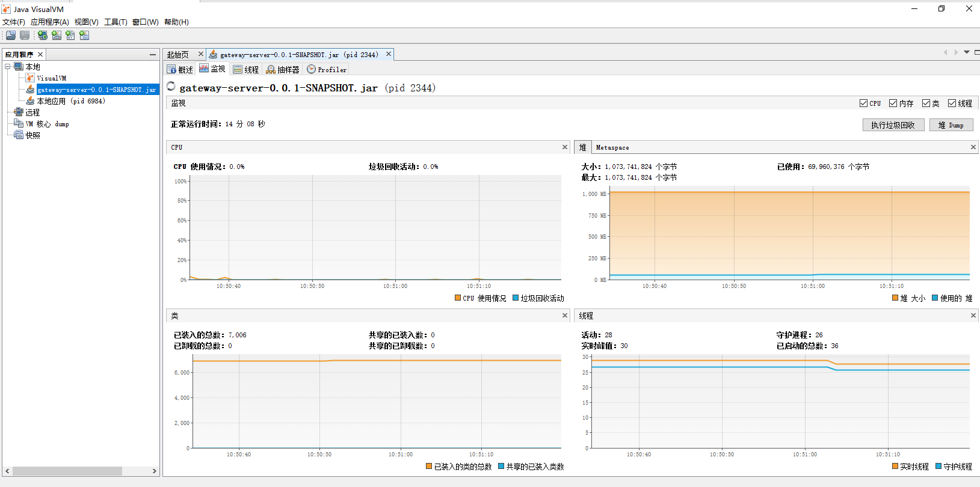Open the 视图(V) menu
The image size is (980, 487).
click(x=87, y=22)
